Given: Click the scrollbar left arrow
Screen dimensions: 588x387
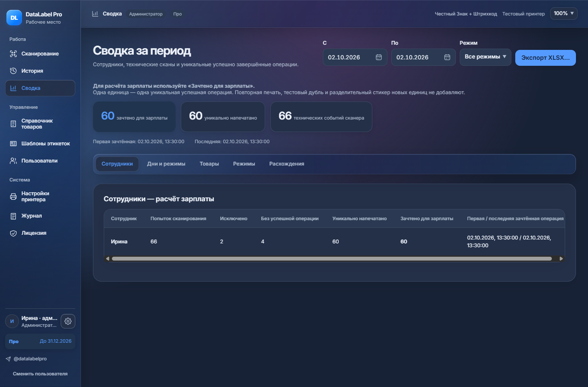Looking at the screenshot, I should 108,259.
